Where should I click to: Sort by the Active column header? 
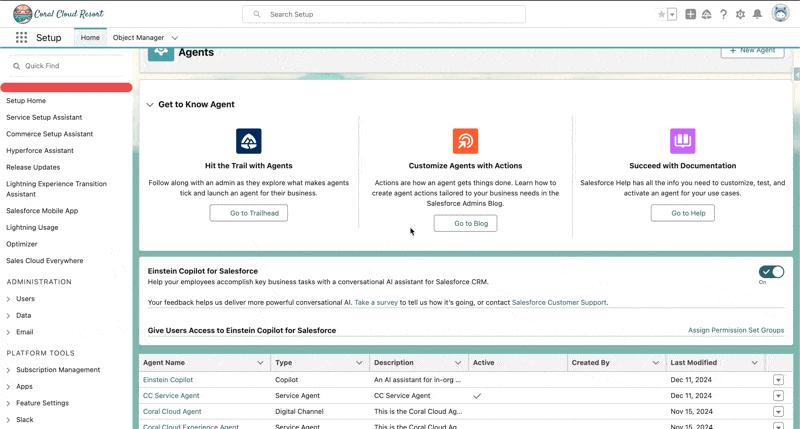click(483, 363)
